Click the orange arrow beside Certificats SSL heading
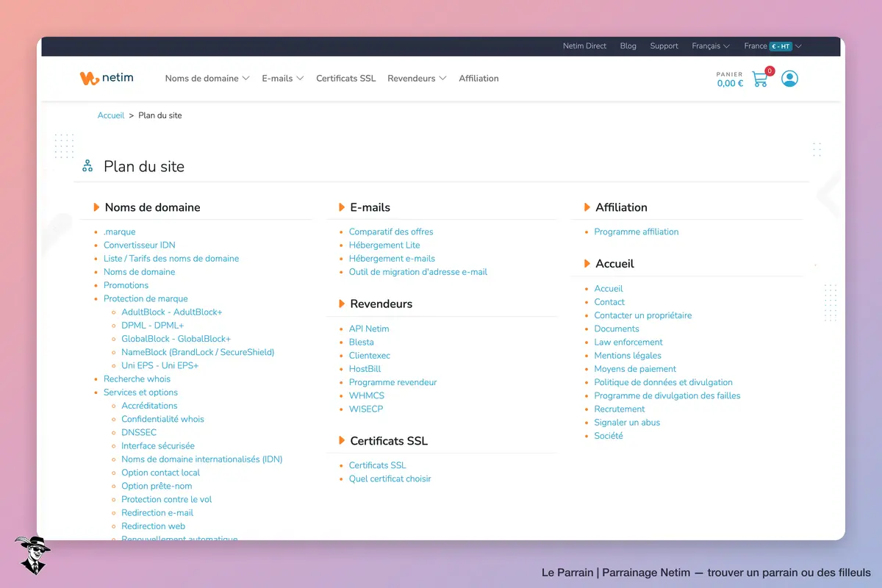Screen dimensions: 882x588 point(342,441)
